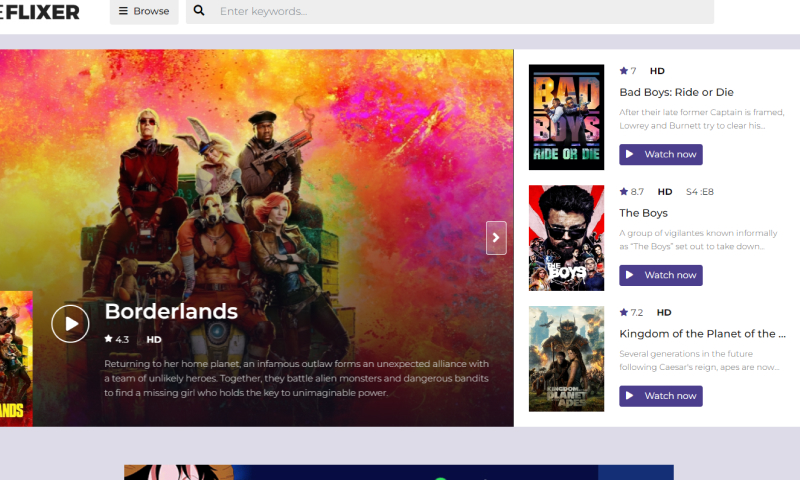
Task: Click the magnifier search icon
Action: click(x=199, y=11)
